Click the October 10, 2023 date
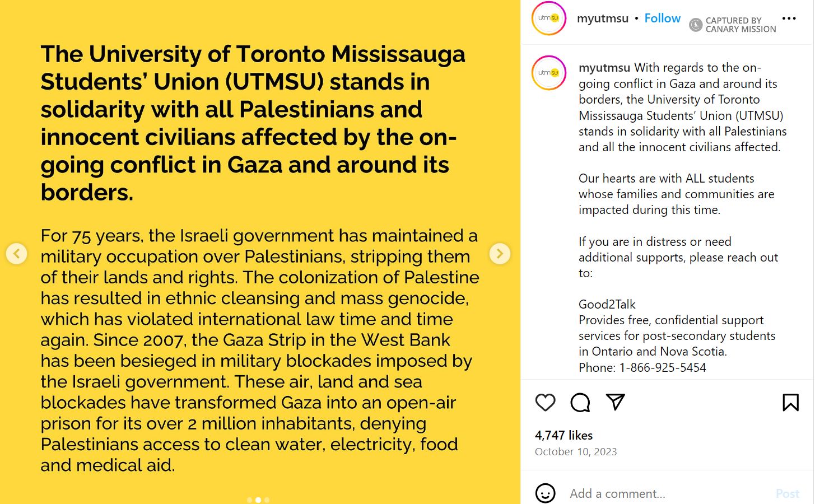 (x=576, y=452)
